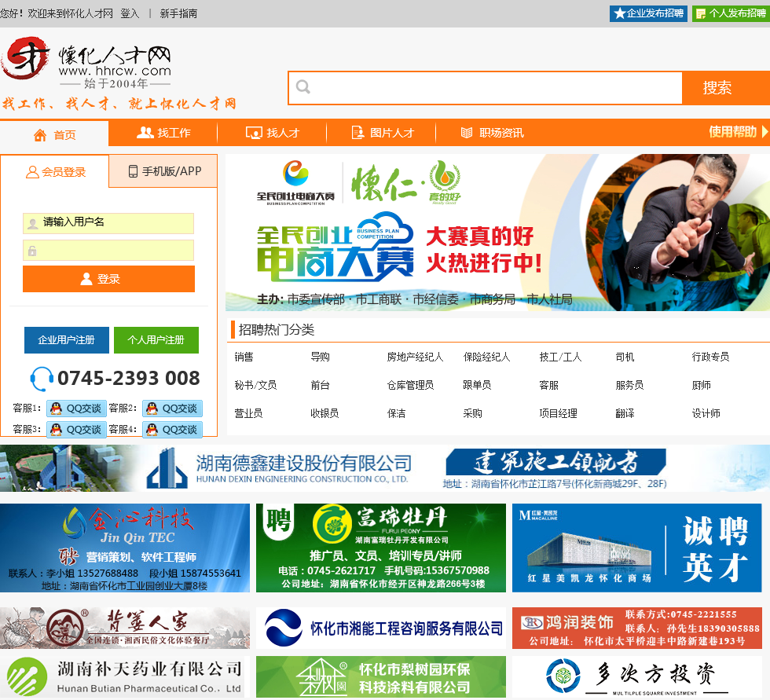Open the 怀化市湘能工程咨询服务有限公司 ad
This screenshot has width=770, height=700.
tap(380, 628)
